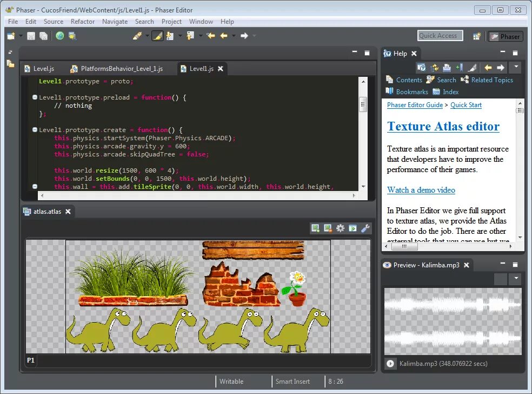Screen dimensions: 532x394
Task: Click the Save All toolbar icon
Action: pos(43,36)
